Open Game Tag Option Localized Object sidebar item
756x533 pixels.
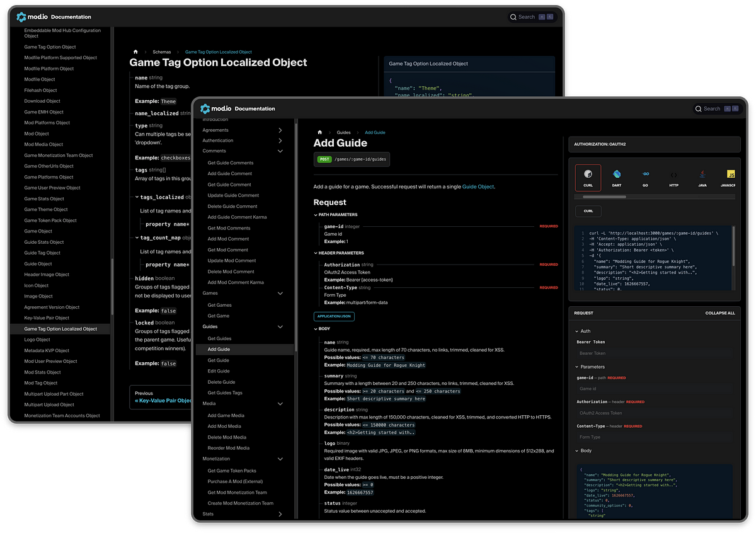pyautogui.click(x=60, y=329)
